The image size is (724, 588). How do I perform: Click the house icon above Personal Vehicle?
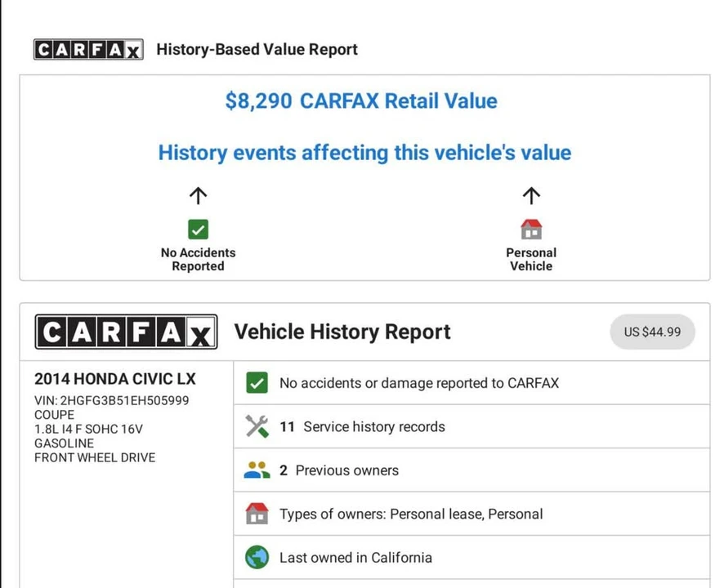point(531,229)
